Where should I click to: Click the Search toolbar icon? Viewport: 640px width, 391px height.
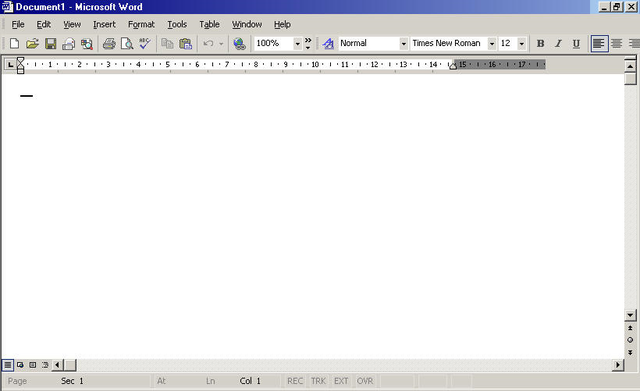pyautogui.click(x=87, y=43)
